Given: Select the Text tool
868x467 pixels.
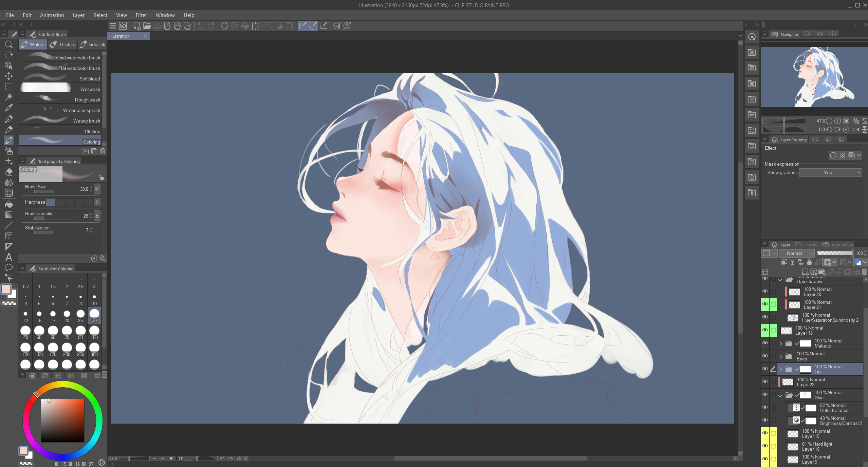Looking at the screenshot, I should pyautogui.click(x=9, y=257).
